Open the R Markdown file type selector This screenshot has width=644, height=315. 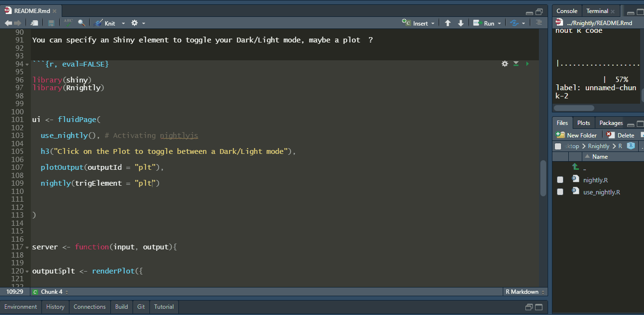(x=525, y=292)
